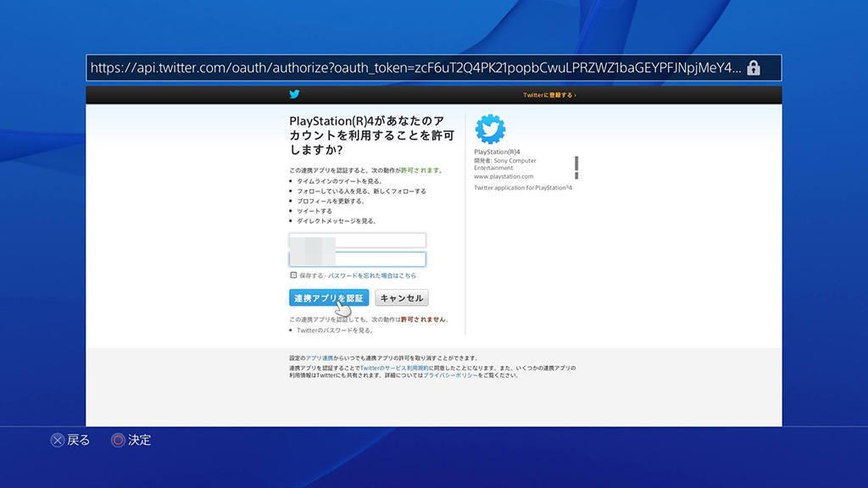Click the ツイートする list item
Image resolution: width=868 pixels, height=488 pixels.
pyautogui.click(x=314, y=211)
